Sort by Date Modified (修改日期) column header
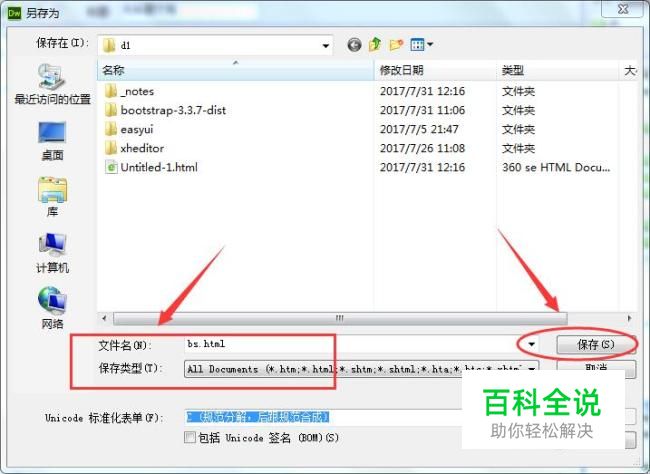650x474 pixels. tap(435, 70)
